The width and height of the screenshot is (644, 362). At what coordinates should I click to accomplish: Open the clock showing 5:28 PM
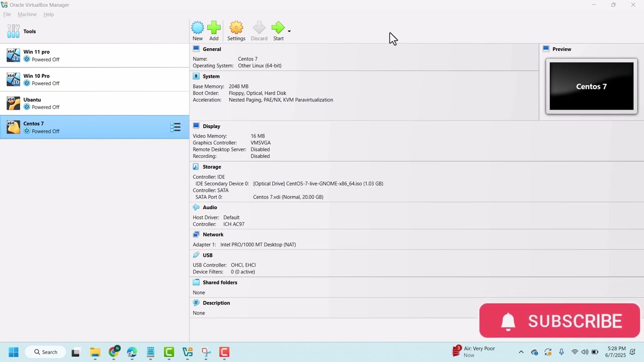616,351
